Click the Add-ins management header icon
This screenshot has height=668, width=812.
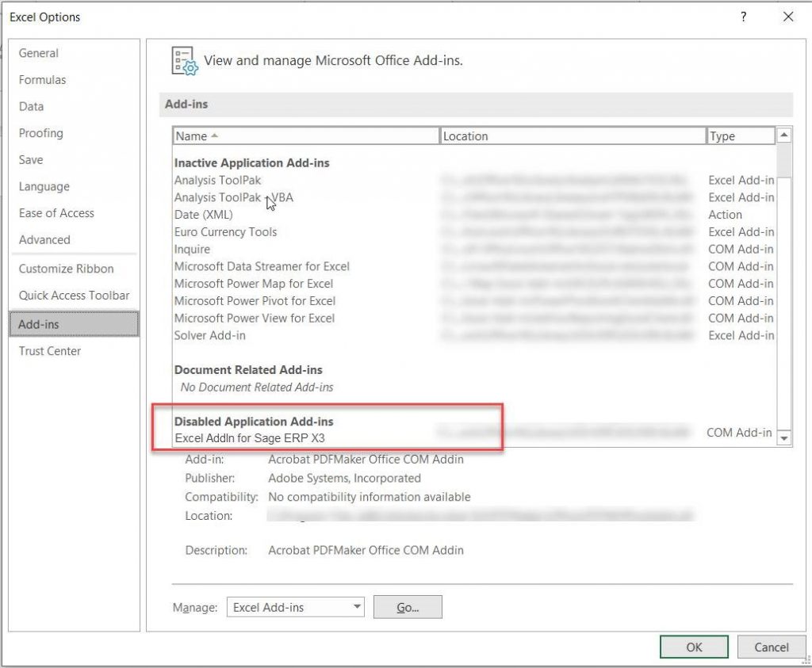pyautogui.click(x=185, y=61)
